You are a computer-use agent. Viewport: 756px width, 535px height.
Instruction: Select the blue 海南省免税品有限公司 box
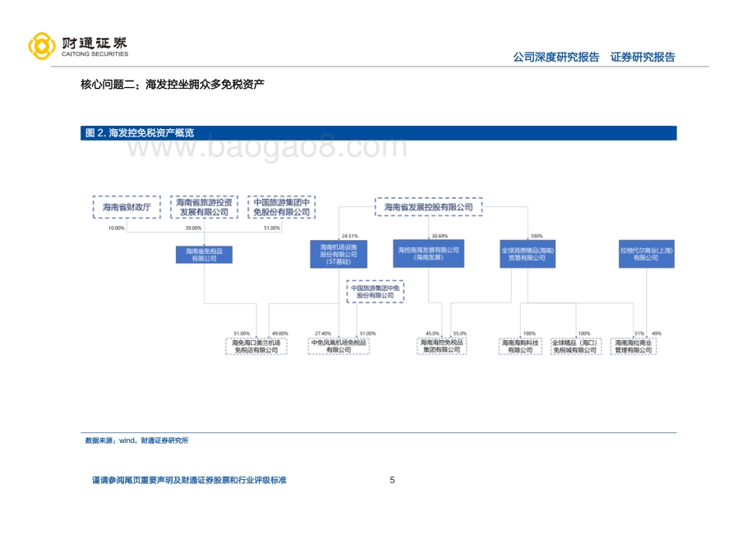tap(204, 255)
